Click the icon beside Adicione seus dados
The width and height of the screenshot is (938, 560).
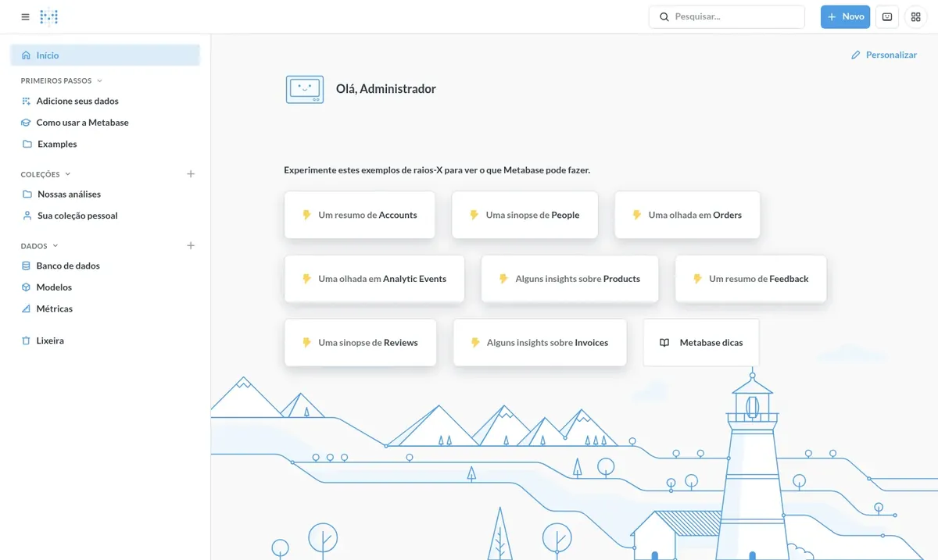[27, 101]
